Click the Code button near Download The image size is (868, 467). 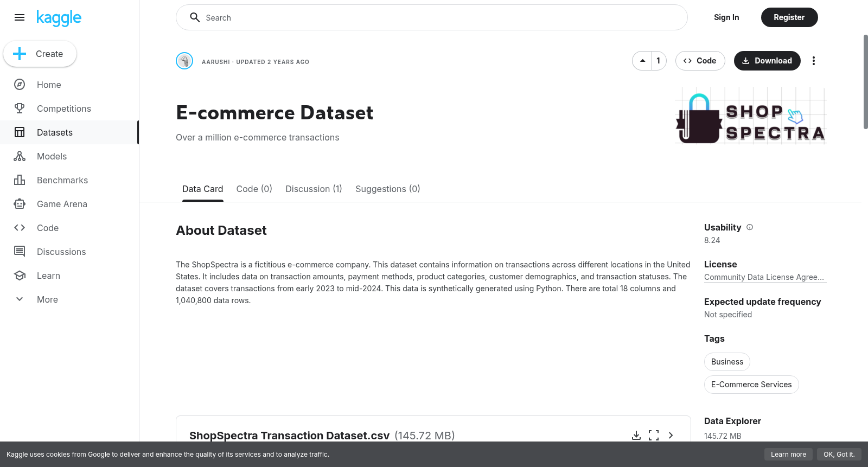click(700, 61)
